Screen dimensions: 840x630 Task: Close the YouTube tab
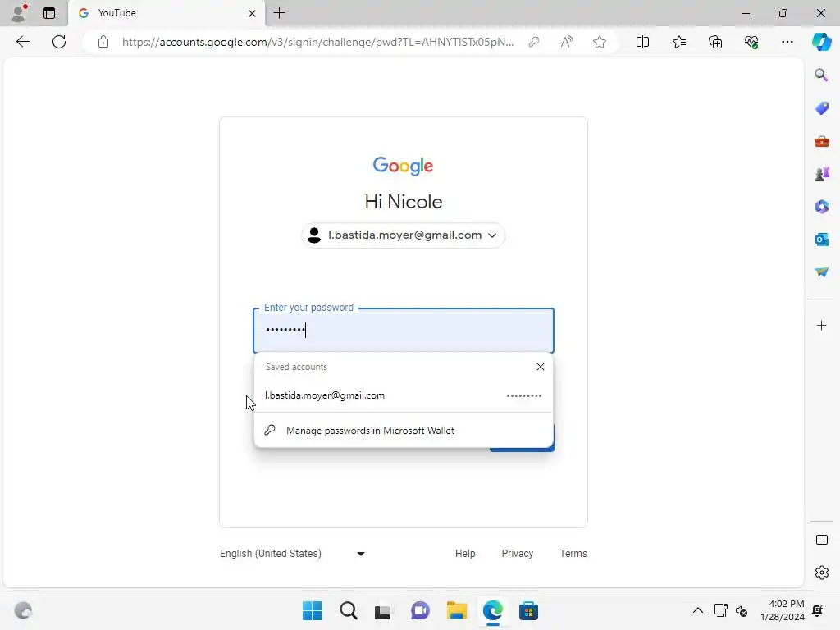(252, 13)
